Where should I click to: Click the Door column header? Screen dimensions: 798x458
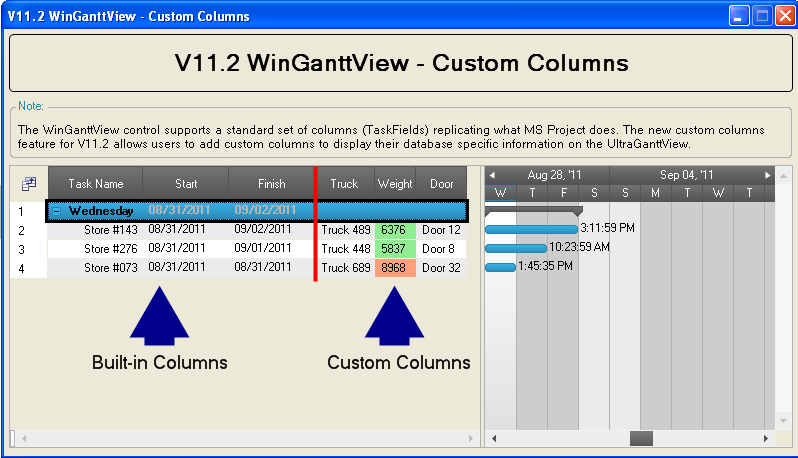[x=441, y=184]
